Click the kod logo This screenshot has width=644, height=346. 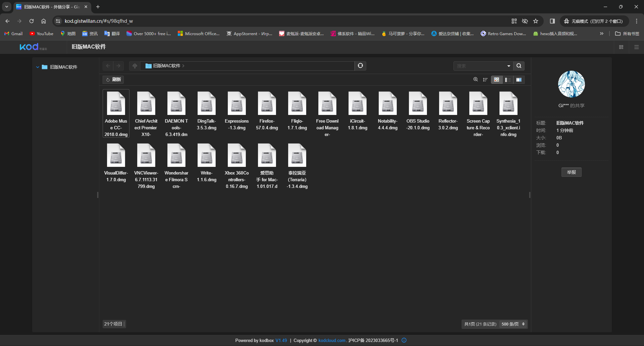tap(33, 47)
